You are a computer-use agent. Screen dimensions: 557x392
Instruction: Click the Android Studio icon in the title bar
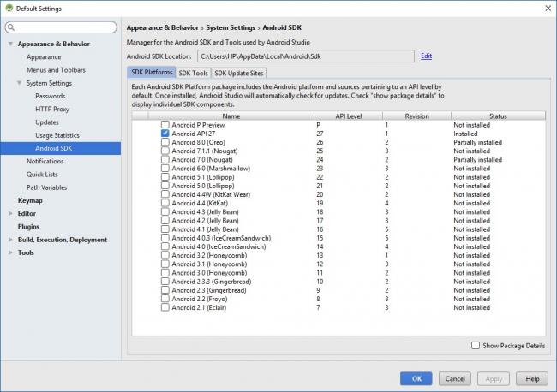[9, 8]
